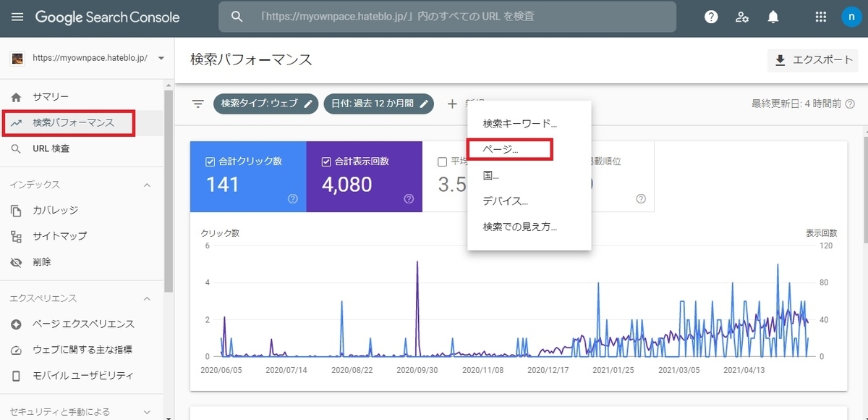The image size is (868, 420).
Task: Click the 2020/09/30 date label on chart
Action: click(x=417, y=369)
